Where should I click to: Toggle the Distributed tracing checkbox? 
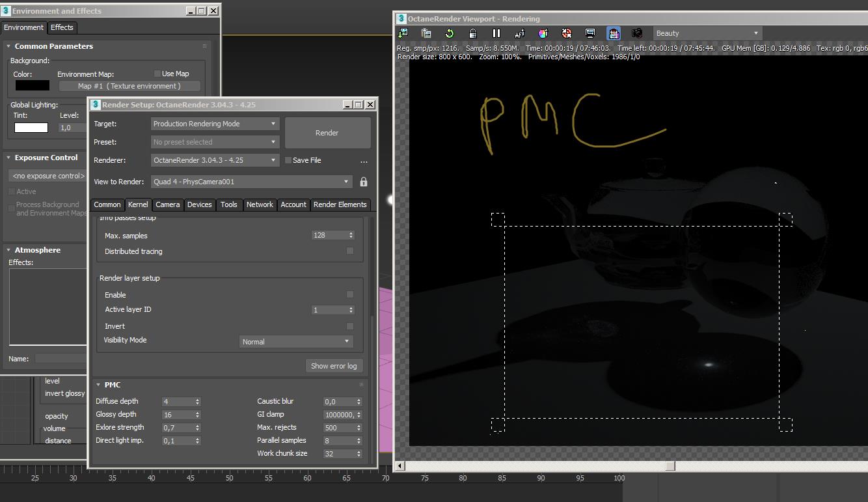[x=350, y=251]
